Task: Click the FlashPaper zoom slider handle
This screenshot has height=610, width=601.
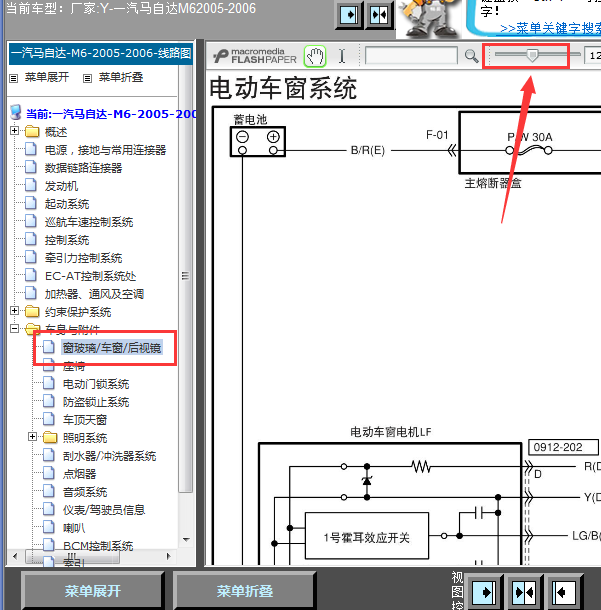Action: pyautogui.click(x=532, y=55)
